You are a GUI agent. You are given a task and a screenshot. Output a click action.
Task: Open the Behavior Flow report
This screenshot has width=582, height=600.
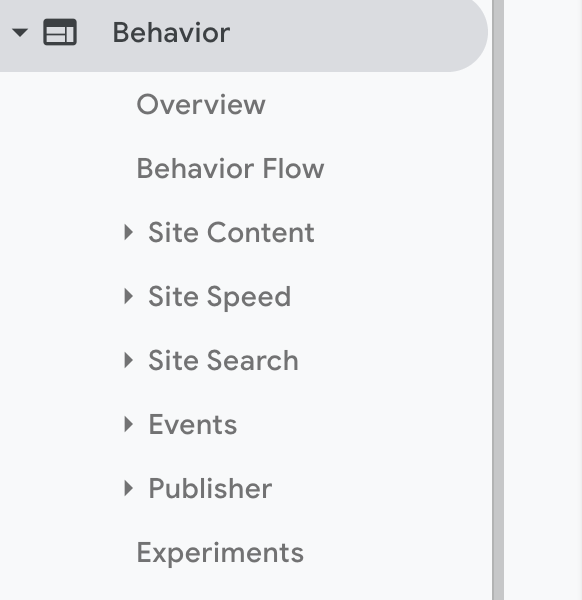click(230, 168)
